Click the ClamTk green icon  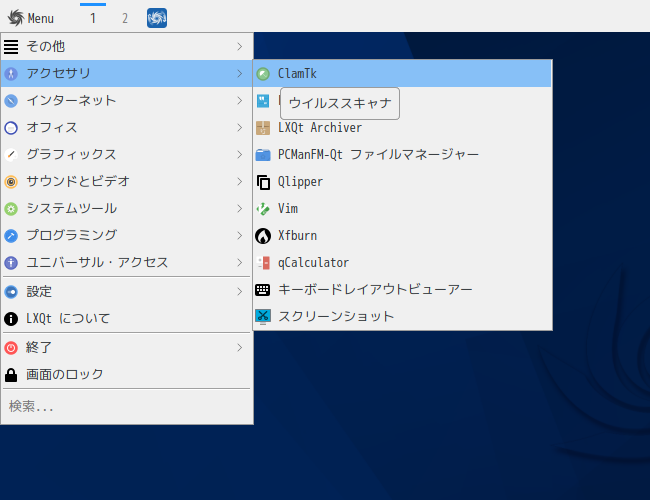(x=263, y=74)
